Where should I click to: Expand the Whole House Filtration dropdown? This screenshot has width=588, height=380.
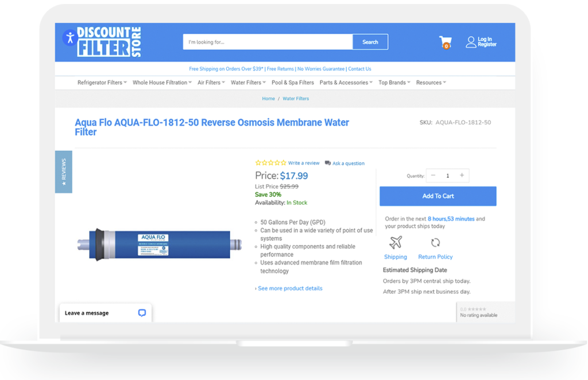tap(162, 83)
